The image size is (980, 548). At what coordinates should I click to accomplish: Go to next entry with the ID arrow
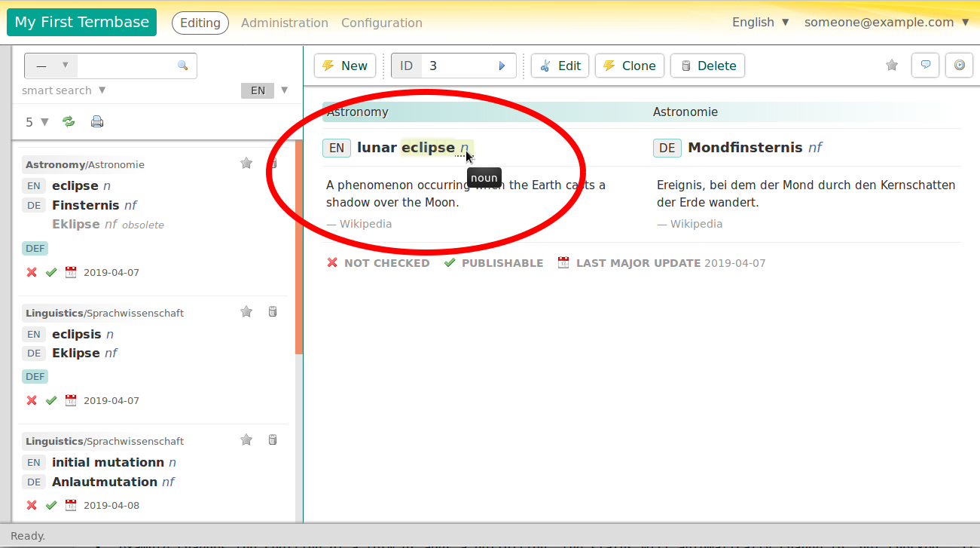[502, 66]
